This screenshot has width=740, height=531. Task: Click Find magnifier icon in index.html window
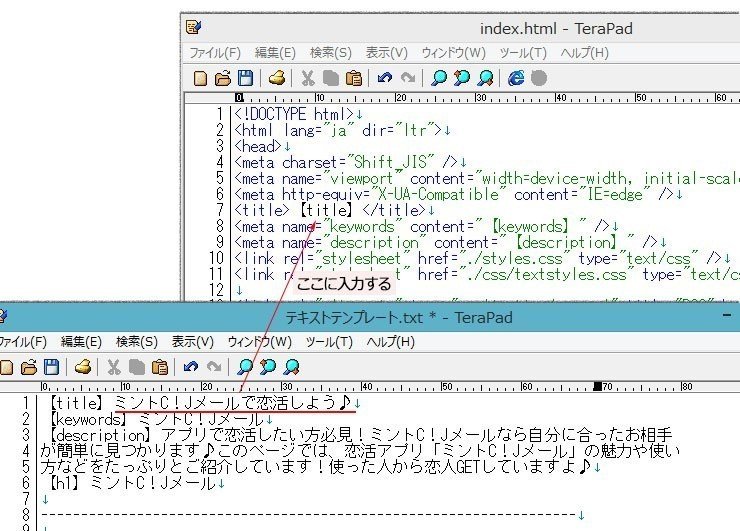[439, 78]
